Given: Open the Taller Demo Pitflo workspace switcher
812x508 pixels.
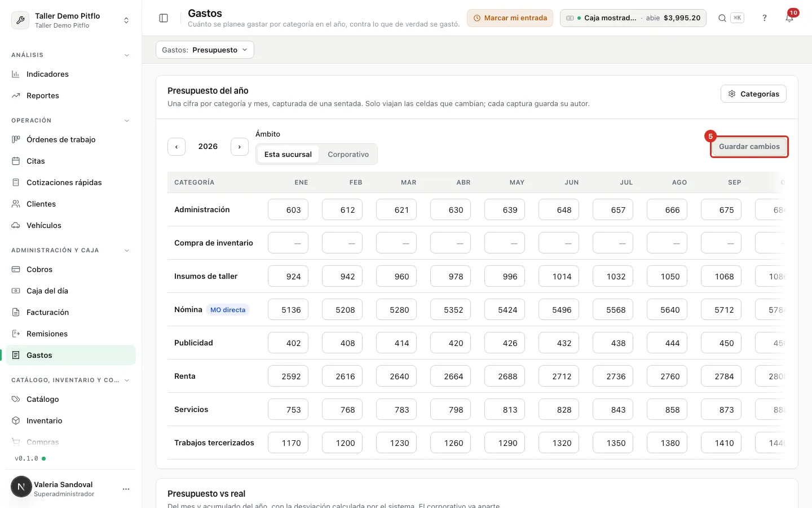Looking at the screenshot, I should pyautogui.click(x=71, y=20).
